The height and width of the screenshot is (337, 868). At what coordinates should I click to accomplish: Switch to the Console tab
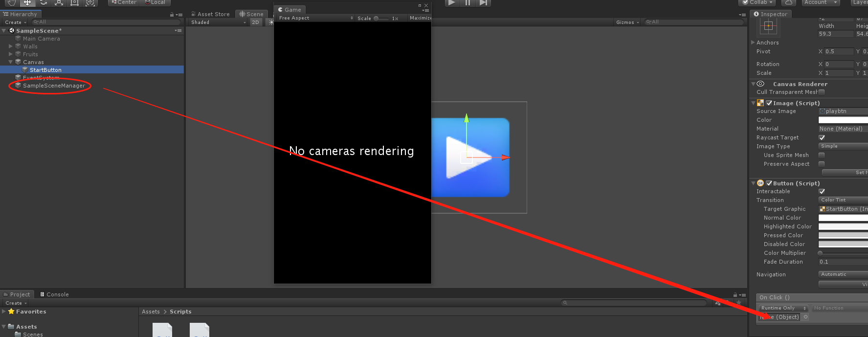(x=54, y=294)
